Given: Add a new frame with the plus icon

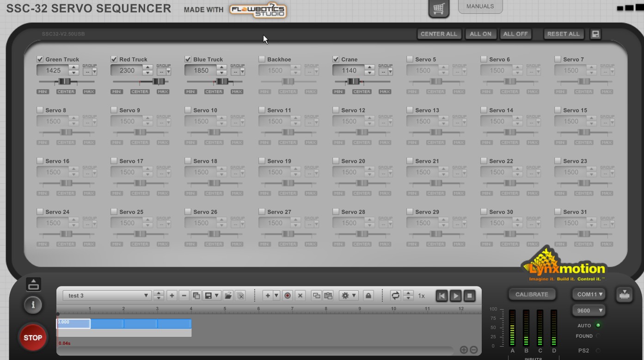Looking at the screenshot, I should [268, 295].
